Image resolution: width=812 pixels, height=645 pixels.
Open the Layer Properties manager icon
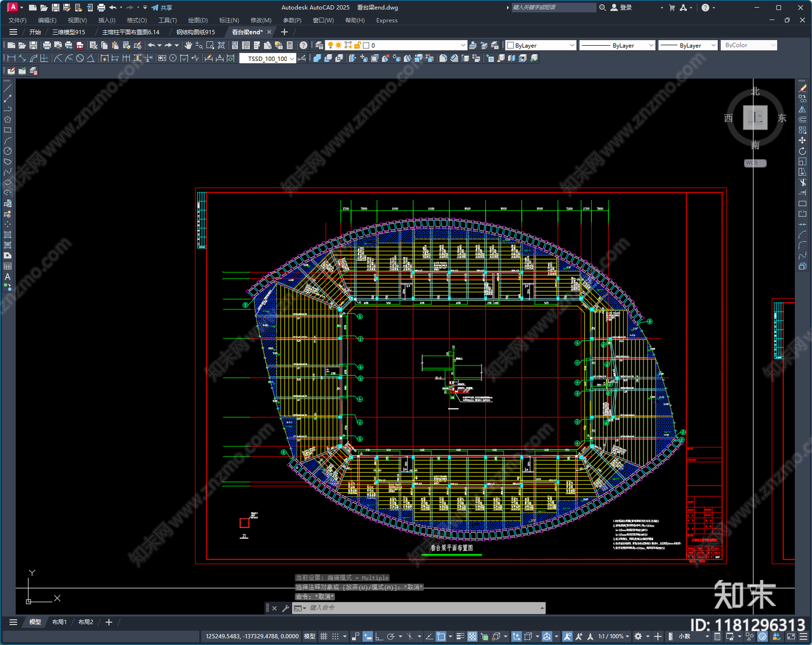click(x=319, y=45)
